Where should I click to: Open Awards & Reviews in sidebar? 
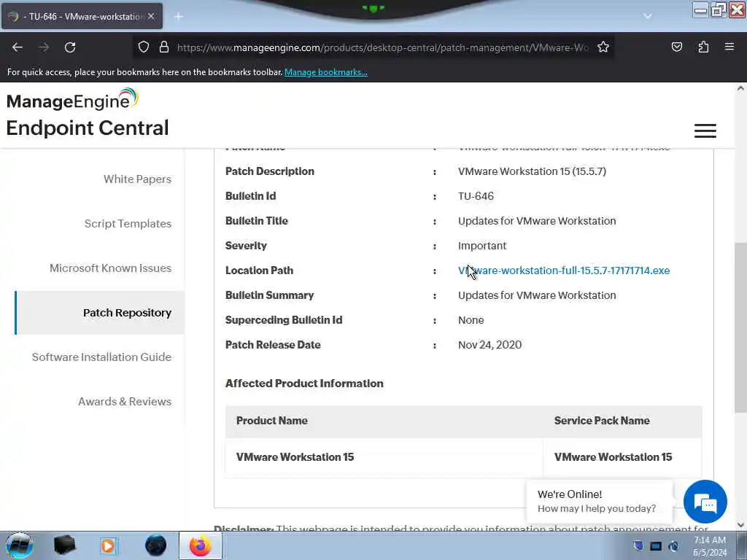point(125,402)
